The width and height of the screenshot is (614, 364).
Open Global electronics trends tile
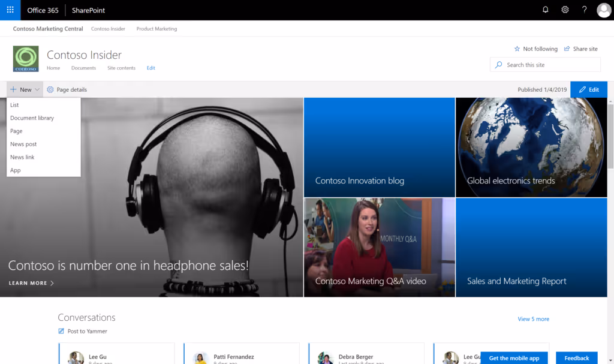coord(531,148)
